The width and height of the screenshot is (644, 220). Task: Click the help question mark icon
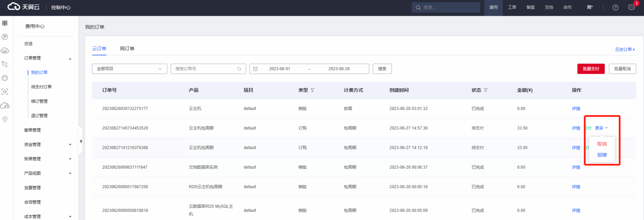(x=615, y=7)
